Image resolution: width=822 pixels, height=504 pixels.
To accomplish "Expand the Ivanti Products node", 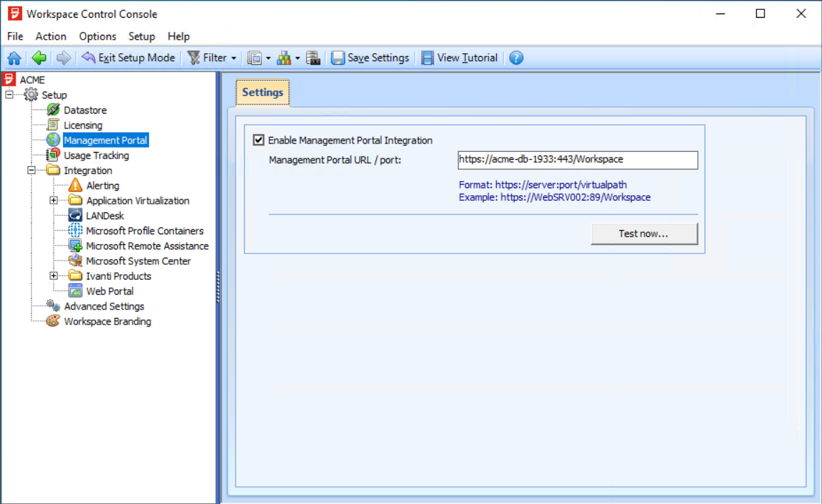I will tap(54, 276).
